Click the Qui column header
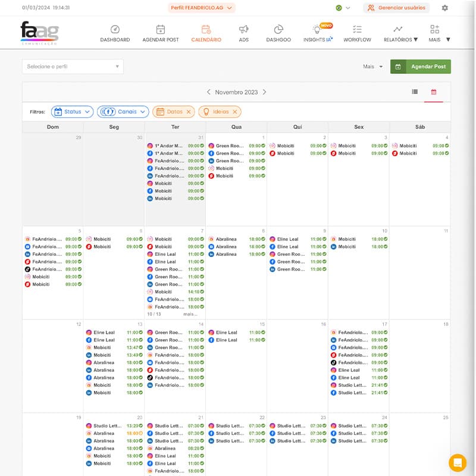Image resolution: width=476 pixels, height=476 pixels. tap(297, 127)
